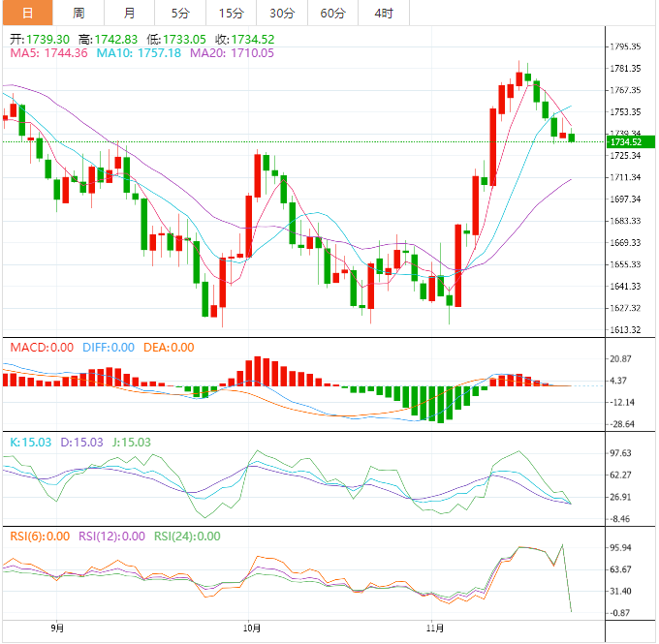Select the DEA value label
This screenshot has height=644, width=659.
168,348
